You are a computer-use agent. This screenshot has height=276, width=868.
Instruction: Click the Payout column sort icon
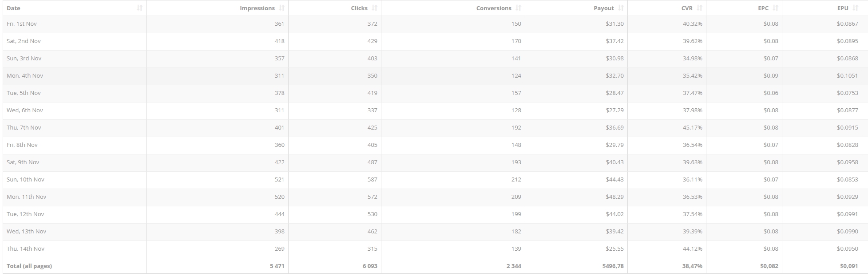621,8
